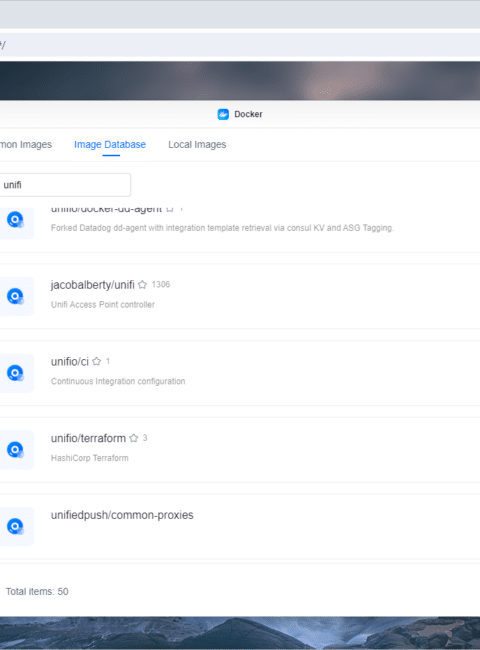Open the Common Images tab
This screenshot has width=480, height=650.
[26, 144]
